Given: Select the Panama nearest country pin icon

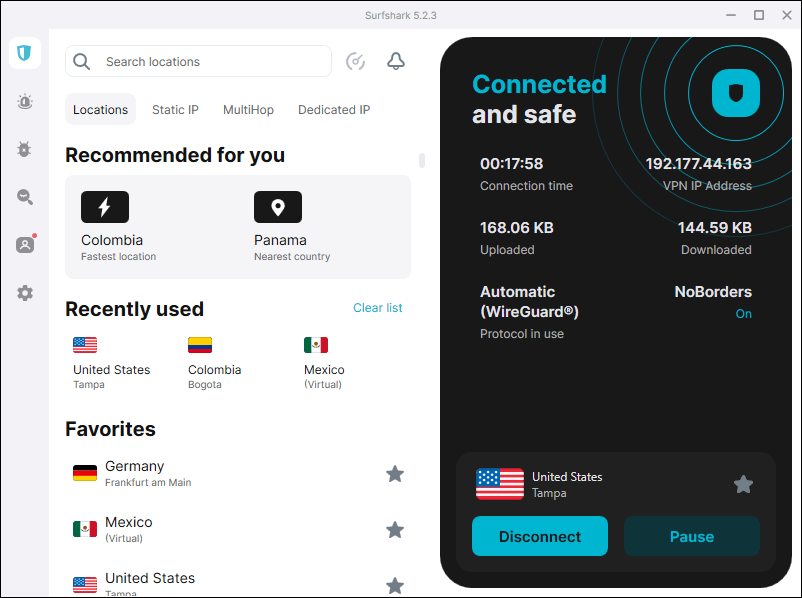Looking at the screenshot, I should click(x=278, y=207).
